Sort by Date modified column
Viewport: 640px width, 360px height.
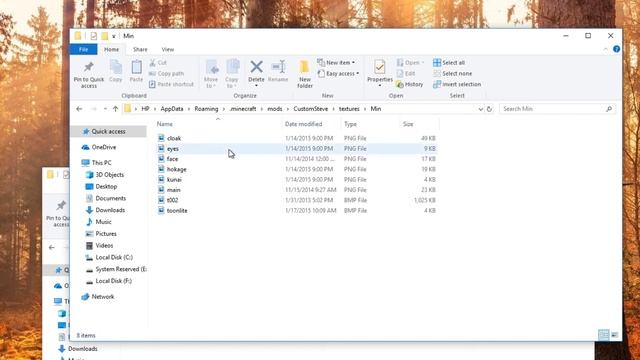pos(304,124)
